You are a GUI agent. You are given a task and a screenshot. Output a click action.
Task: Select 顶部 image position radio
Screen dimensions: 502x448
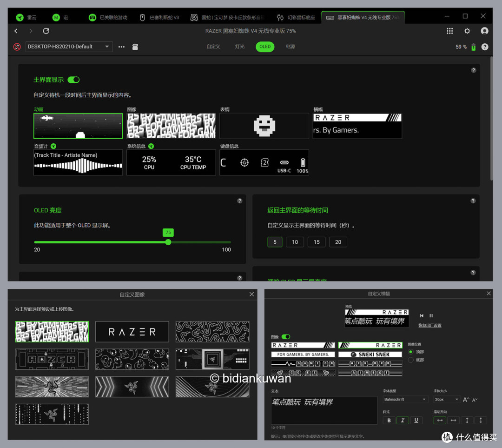coord(411,352)
